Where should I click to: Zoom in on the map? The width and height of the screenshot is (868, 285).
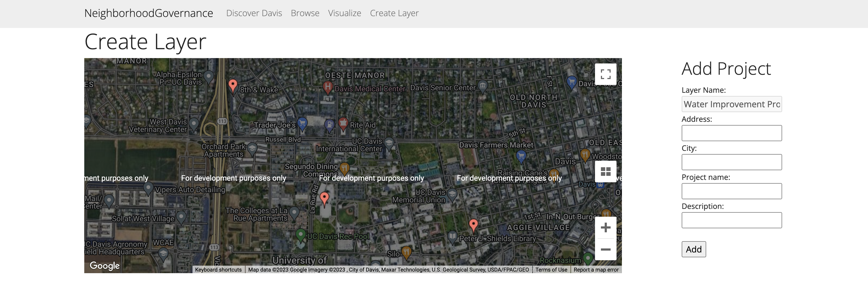(x=605, y=227)
